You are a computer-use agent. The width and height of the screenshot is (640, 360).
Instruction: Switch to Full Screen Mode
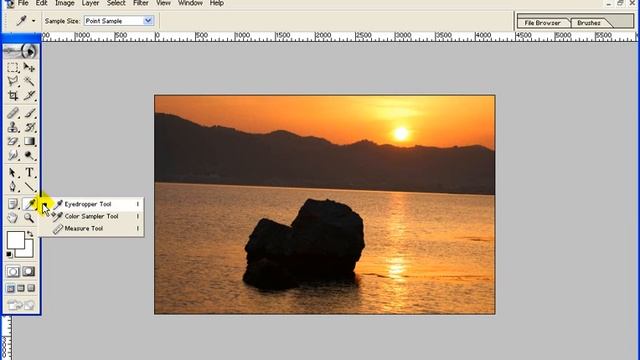coord(31,289)
